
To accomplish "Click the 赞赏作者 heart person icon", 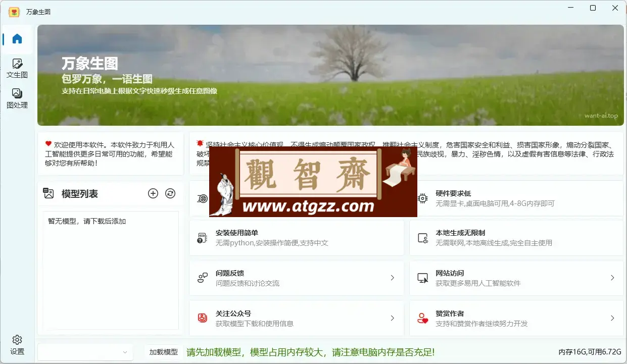I will [423, 318].
